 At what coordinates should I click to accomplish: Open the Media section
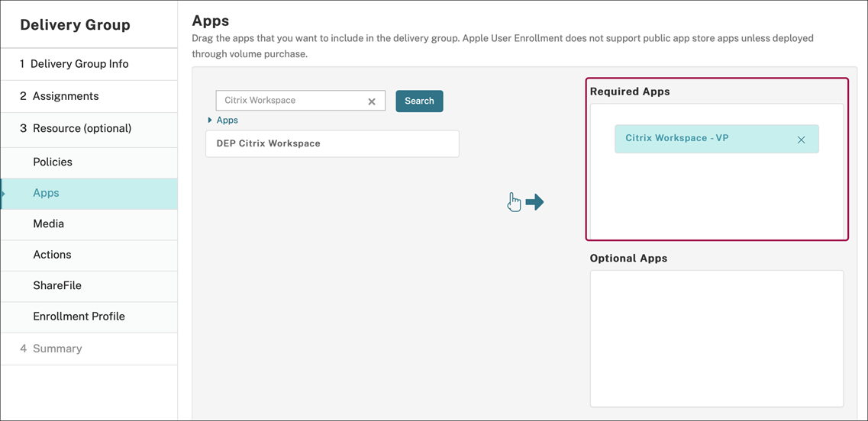(x=48, y=223)
